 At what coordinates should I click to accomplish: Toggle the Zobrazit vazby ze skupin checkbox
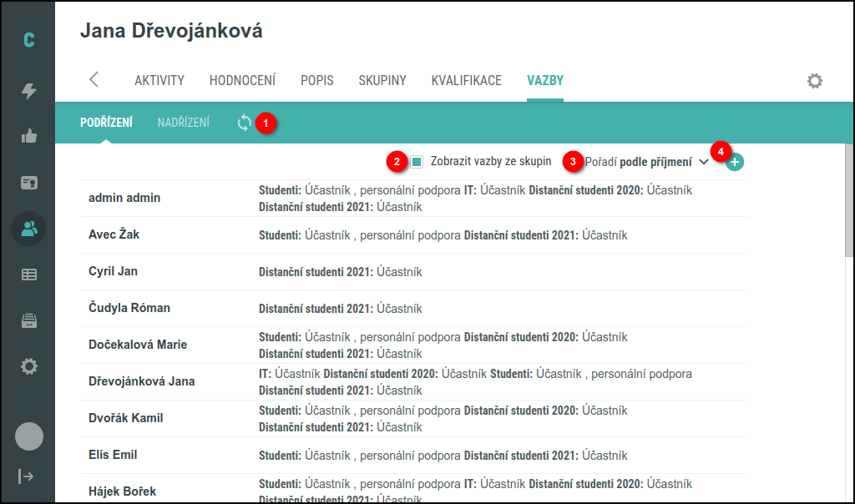415,161
